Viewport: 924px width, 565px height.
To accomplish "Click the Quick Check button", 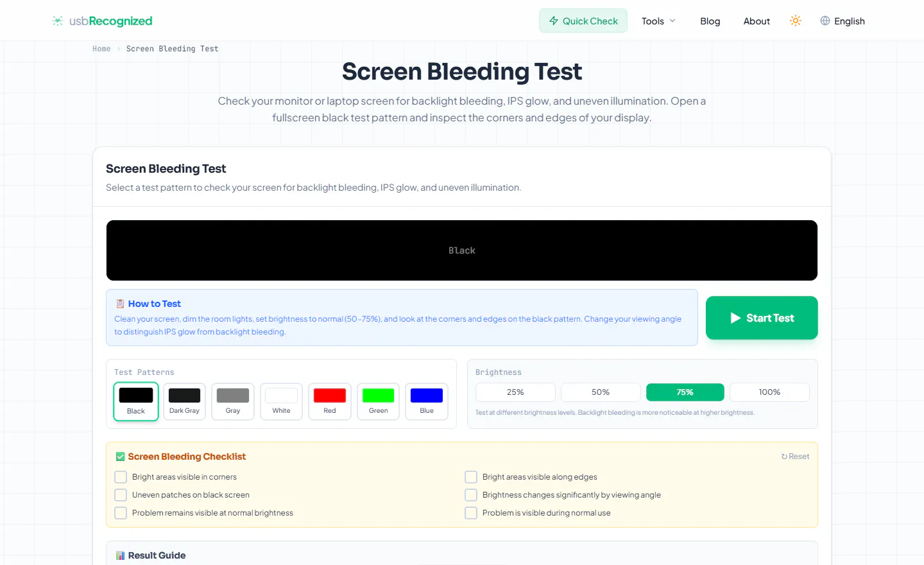I will (x=583, y=21).
